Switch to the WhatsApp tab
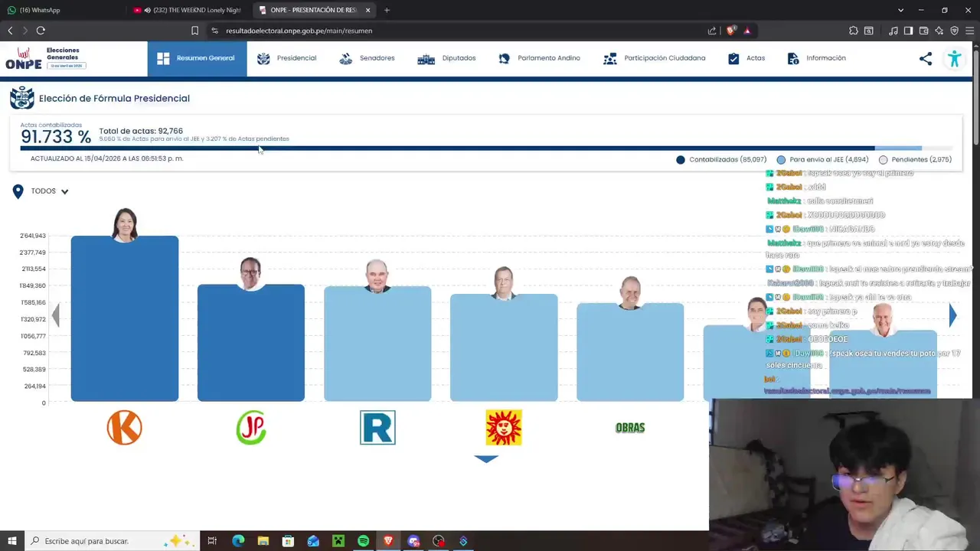Viewport: 980px width, 551px height. [61, 10]
